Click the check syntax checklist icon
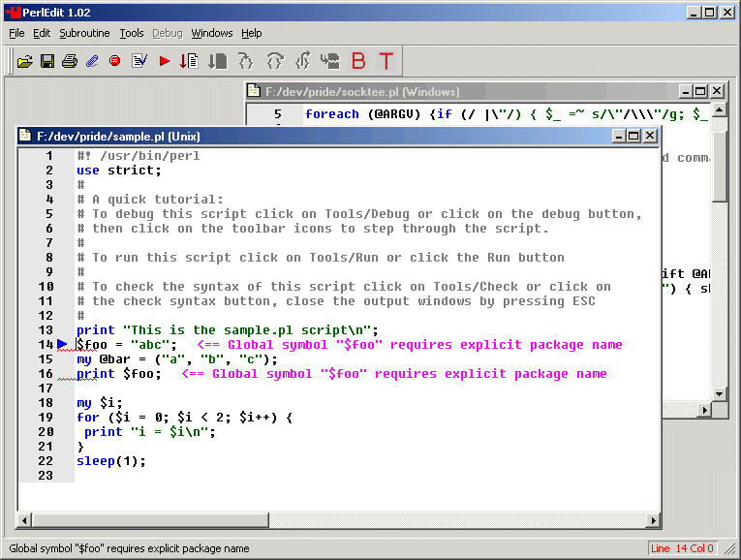 click(x=139, y=61)
